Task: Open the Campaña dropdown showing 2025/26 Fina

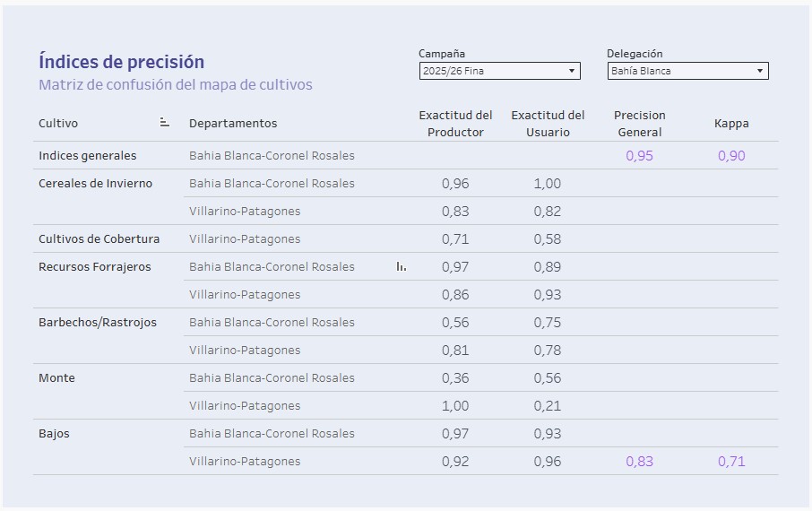Action: pos(499,71)
